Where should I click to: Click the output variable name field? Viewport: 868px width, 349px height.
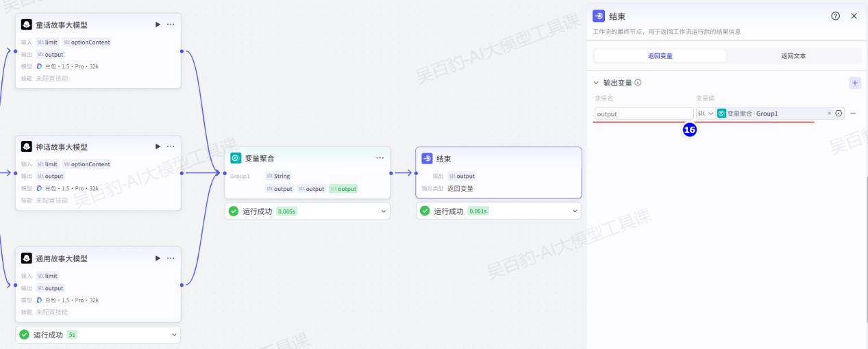(x=643, y=114)
